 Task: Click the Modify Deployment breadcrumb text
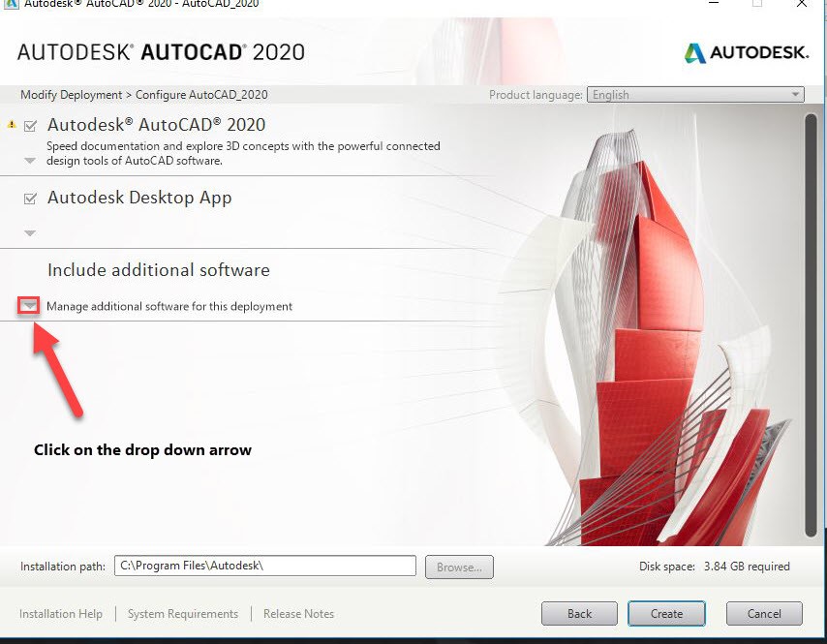coord(72,95)
